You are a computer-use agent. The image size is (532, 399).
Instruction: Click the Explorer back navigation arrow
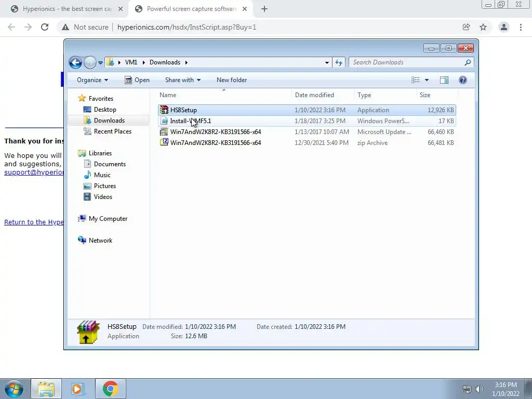(x=75, y=62)
